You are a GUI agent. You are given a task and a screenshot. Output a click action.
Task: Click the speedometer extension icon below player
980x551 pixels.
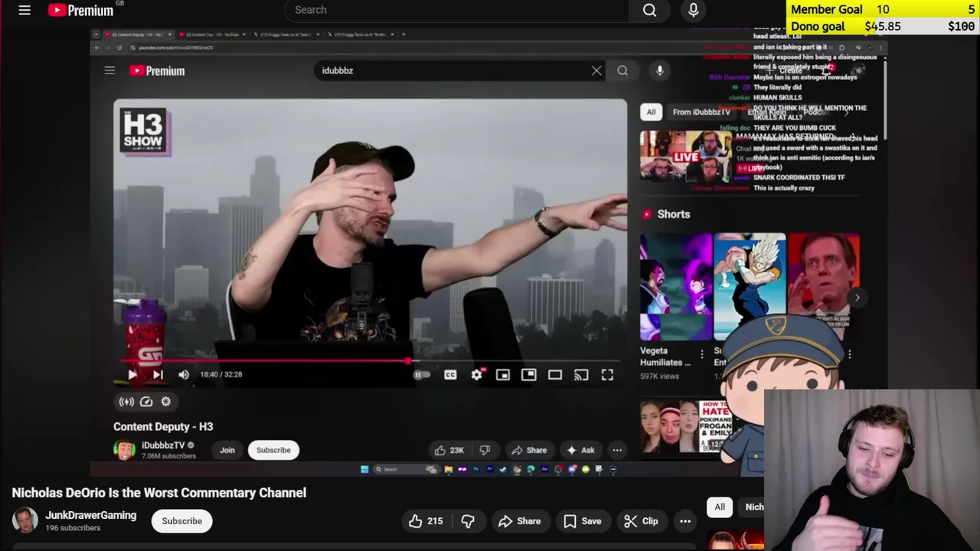tap(146, 401)
